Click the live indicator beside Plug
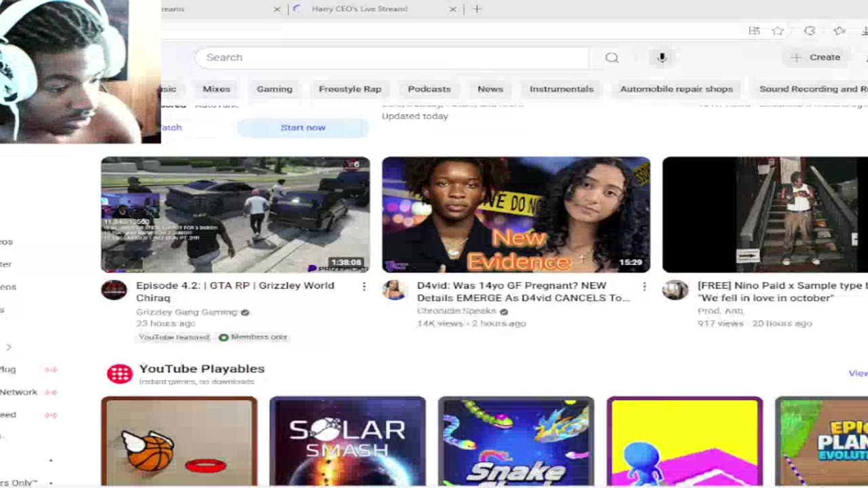The image size is (868, 488). (x=51, y=369)
